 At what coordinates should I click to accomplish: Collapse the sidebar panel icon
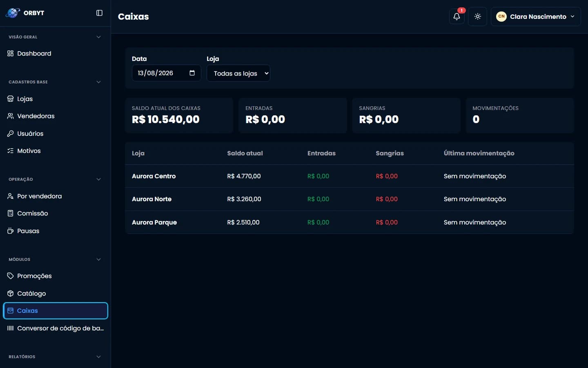99,13
